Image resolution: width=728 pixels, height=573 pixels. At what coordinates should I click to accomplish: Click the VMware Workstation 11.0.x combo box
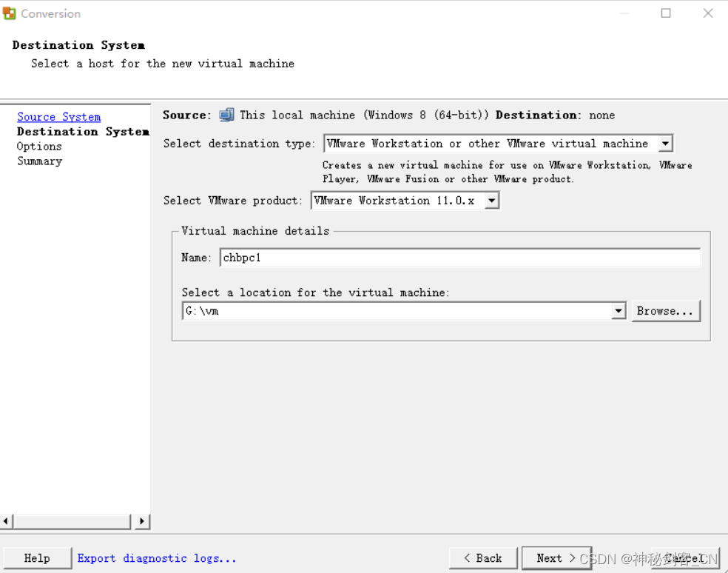[x=405, y=201]
